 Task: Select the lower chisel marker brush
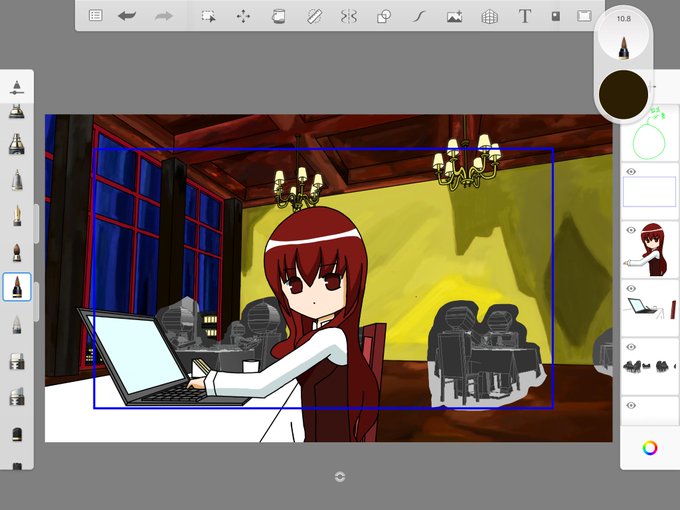pos(16,396)
